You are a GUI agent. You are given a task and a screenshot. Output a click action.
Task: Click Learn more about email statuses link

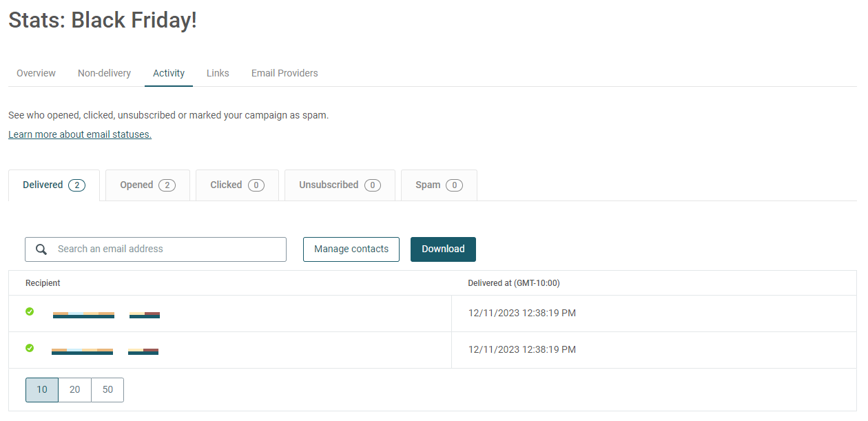click(80, 134)
